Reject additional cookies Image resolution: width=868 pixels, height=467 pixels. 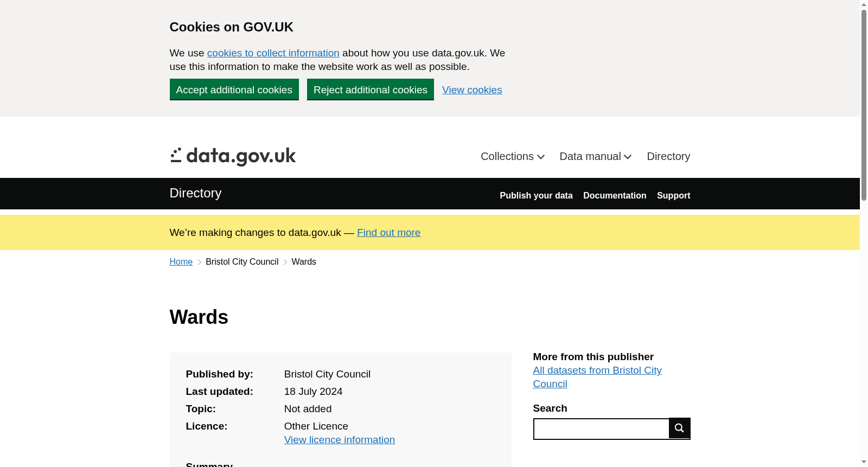[371, 89]
